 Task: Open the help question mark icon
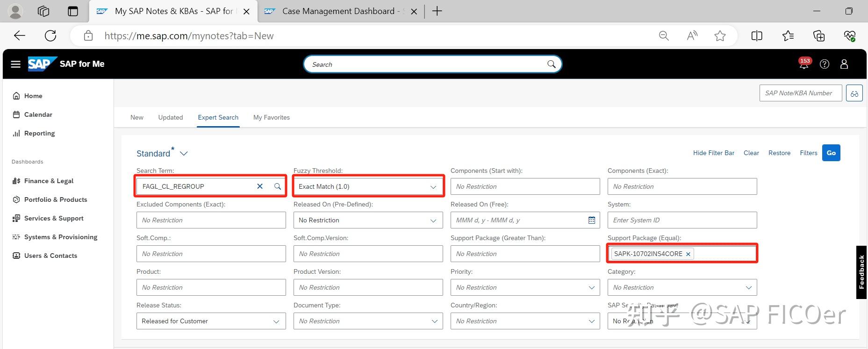click(825, 64)
